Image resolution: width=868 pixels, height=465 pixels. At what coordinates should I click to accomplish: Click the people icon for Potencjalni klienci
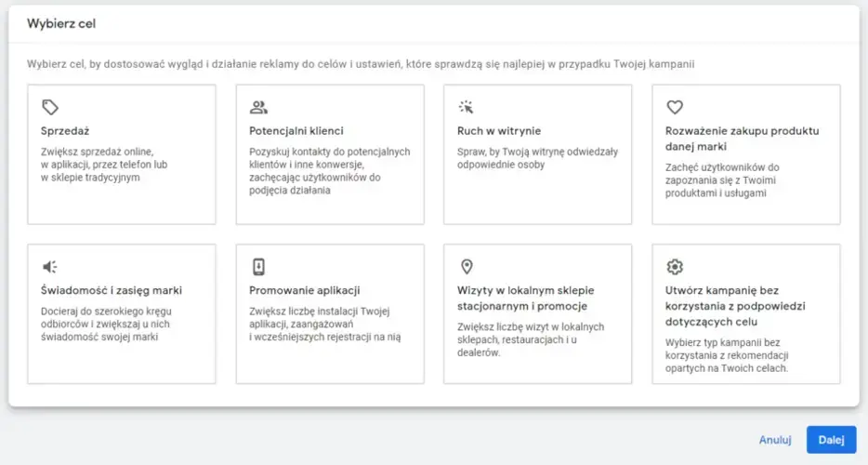(258, 107)
